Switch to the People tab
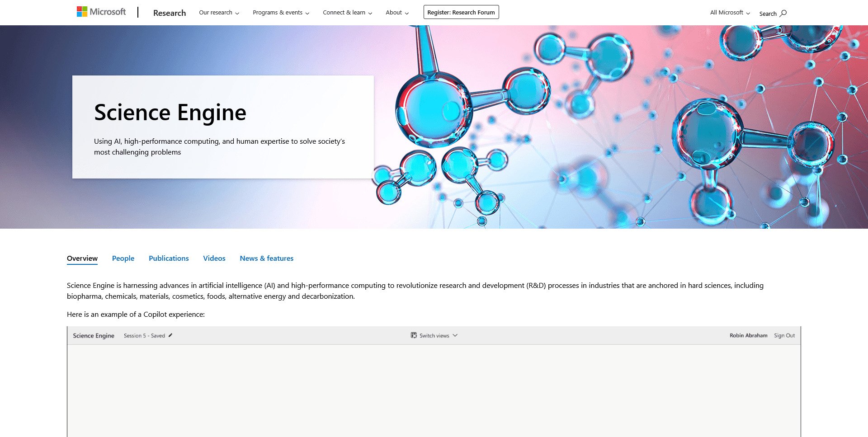 pos(123,258)
